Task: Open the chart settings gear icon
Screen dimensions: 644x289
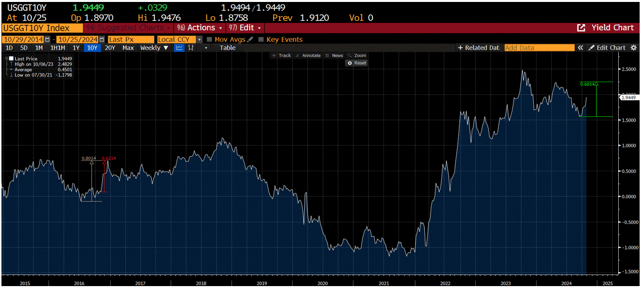Action: pos(633,47)
